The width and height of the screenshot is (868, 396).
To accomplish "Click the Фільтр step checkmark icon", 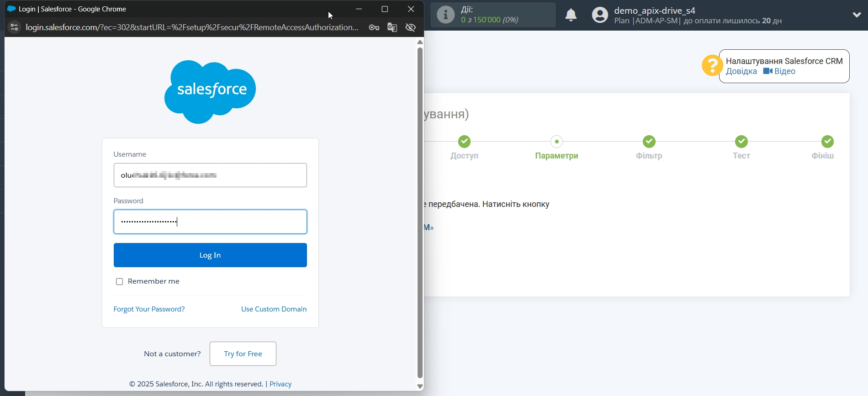I will click(x=649, y=142).
